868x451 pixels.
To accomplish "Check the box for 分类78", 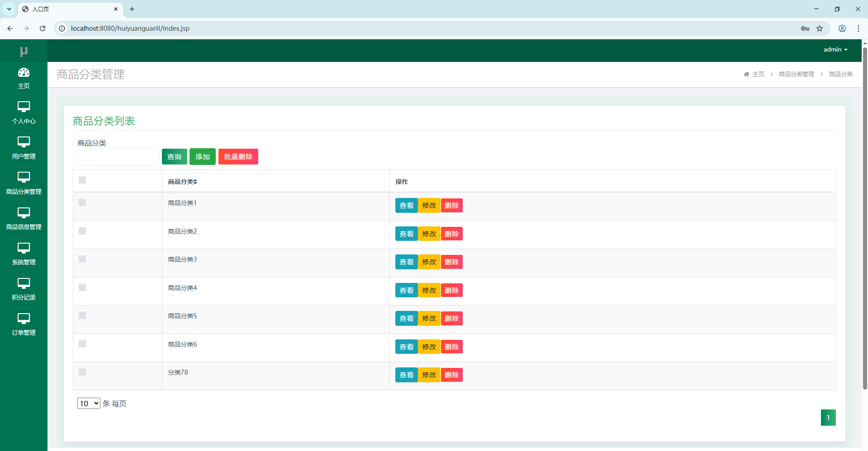I will point(82,372).
